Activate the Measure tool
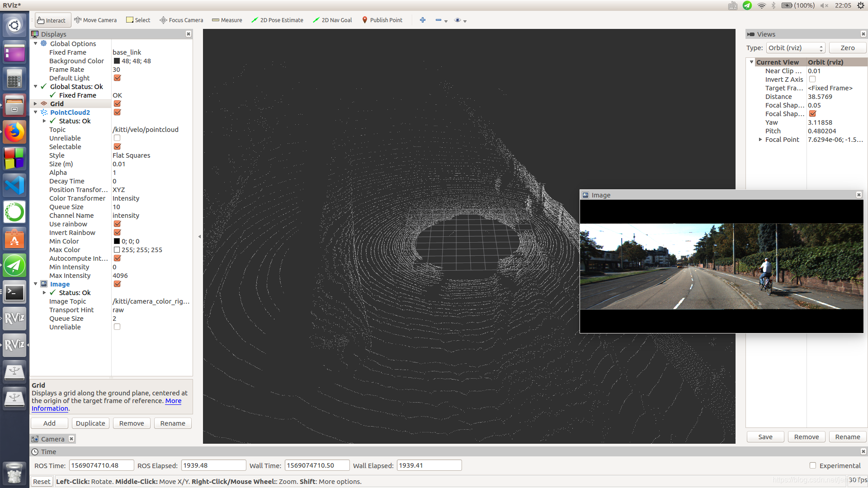The width and height of the screenshot is (868, 488). (227, 20)
